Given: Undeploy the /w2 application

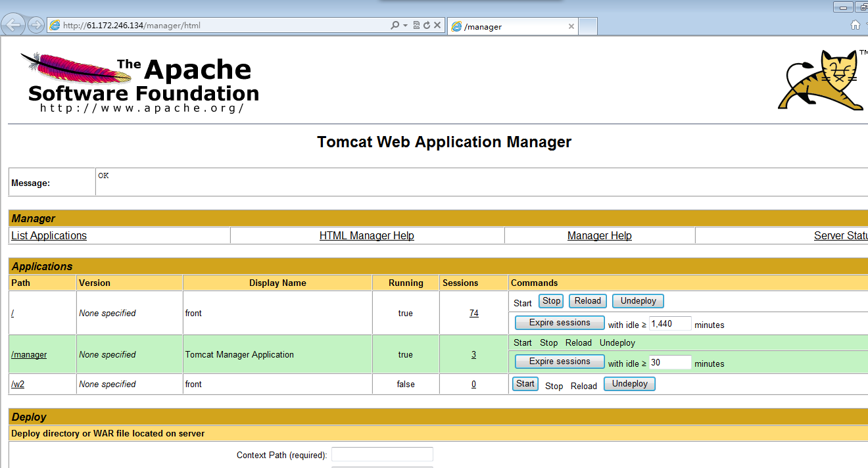Looking at the screenshot, I should coord(630,384).
